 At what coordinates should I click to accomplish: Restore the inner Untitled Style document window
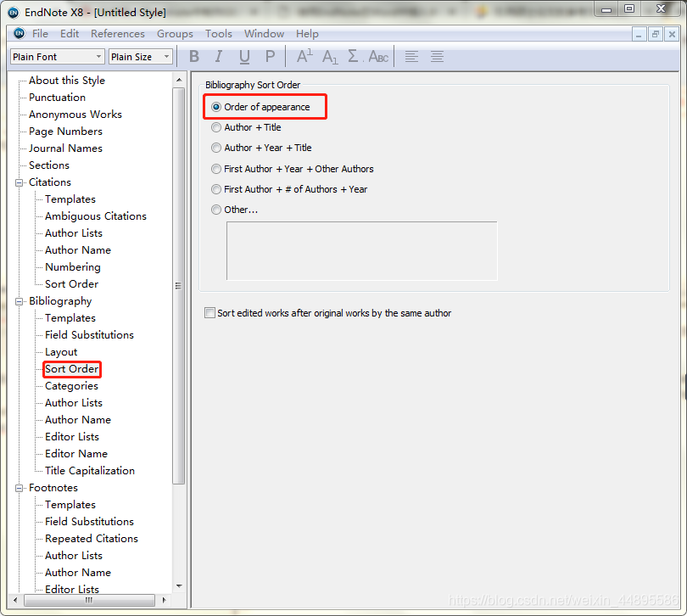[x=656, y=34]
